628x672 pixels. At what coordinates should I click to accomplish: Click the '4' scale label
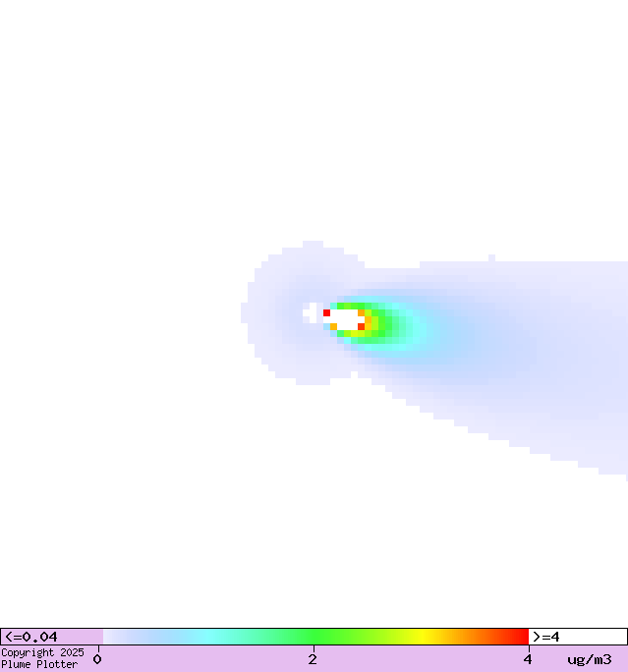(528, 659)
